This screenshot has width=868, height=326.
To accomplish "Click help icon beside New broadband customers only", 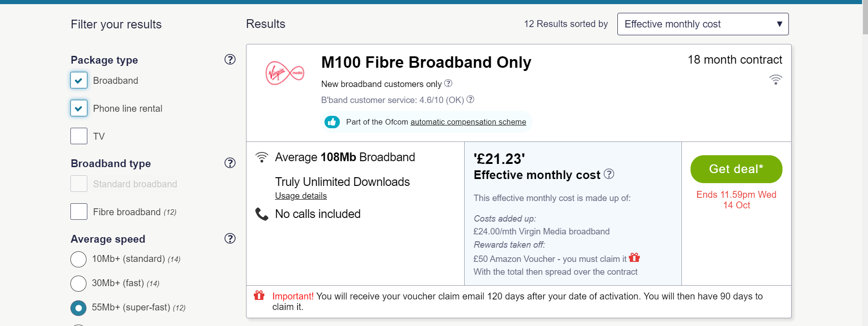I will click(x=448, y=83).
